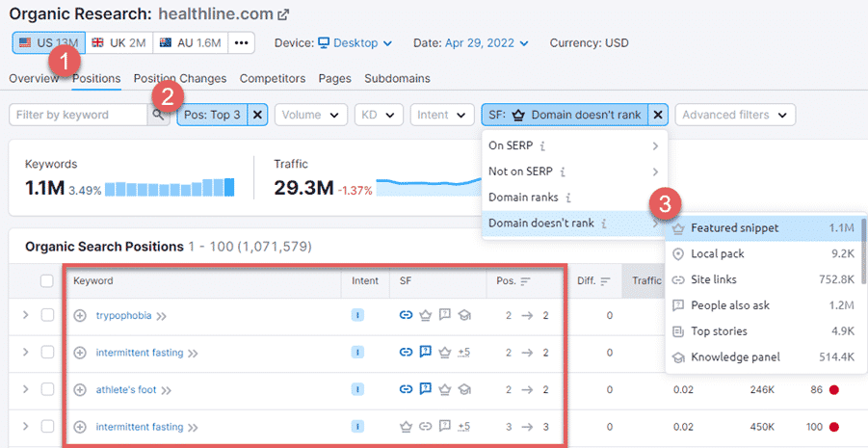Viewport: 868px width, 448px height.
Task: Open the Volume filter dropdown
Action: point(311,115)
